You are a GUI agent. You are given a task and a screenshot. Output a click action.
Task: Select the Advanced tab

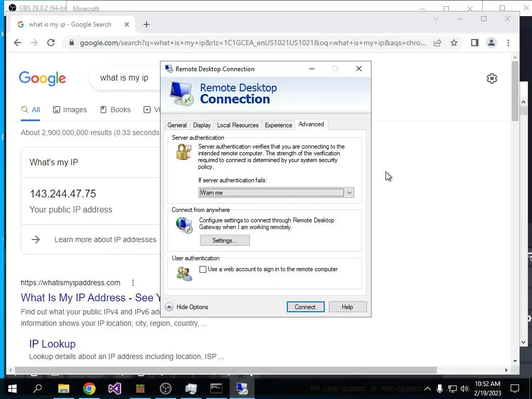click(x=311, y=124)
